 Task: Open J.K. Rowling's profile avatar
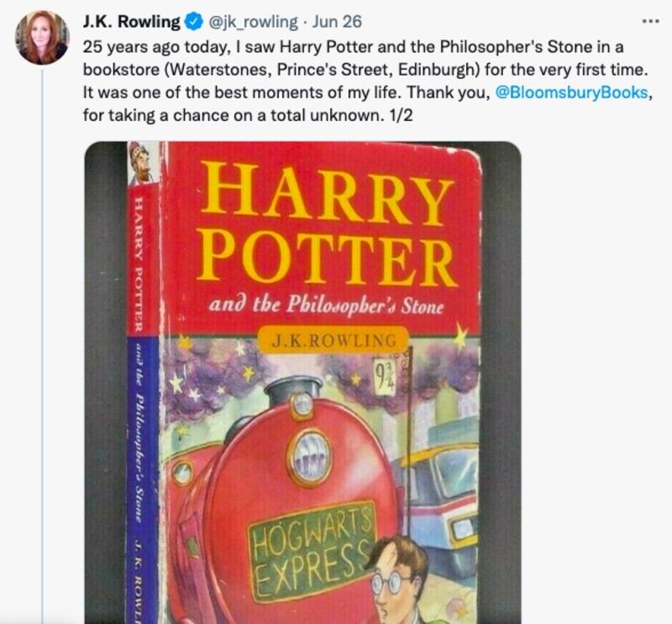pos(41,38)
